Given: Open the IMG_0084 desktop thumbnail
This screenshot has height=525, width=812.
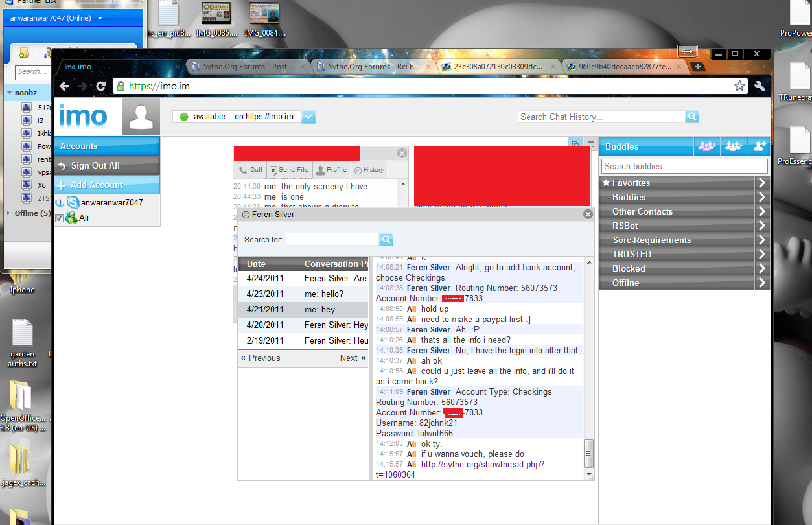Looking at the screenshot, I should point(264,18).
